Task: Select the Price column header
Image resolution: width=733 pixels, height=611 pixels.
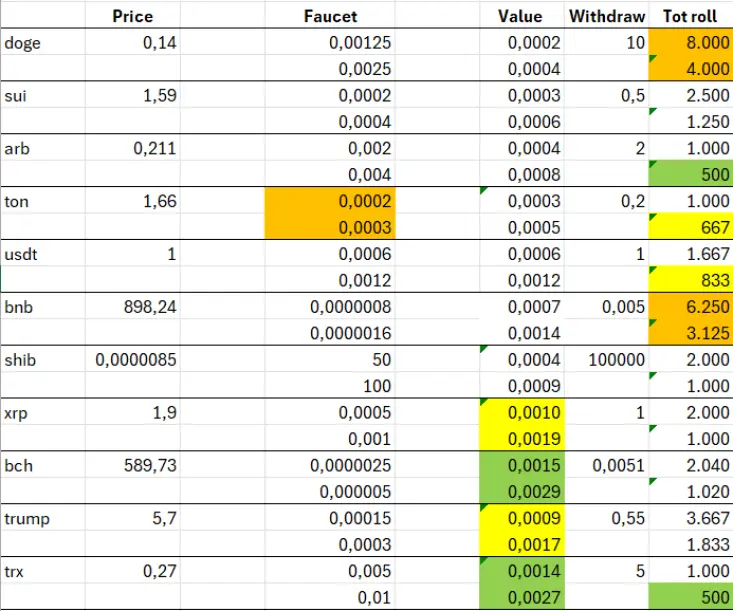Action: click(133, 15)
